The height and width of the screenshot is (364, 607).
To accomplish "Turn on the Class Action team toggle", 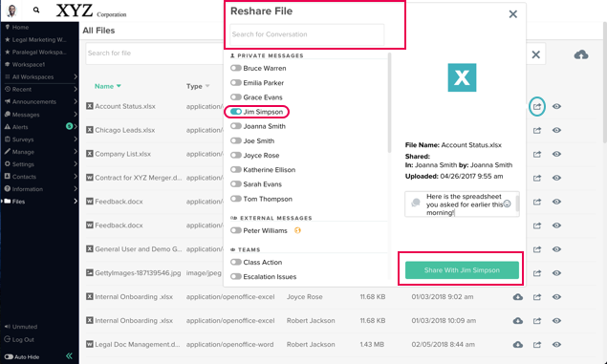I will (236, 262).
